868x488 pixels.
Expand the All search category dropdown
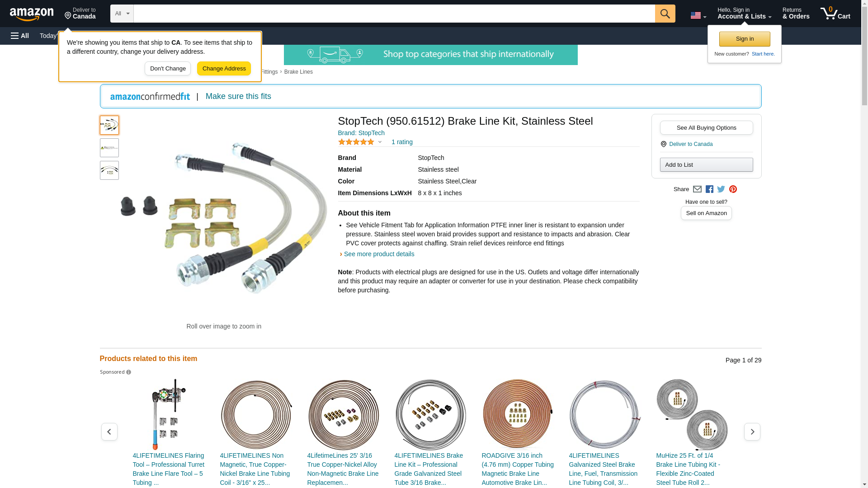pyautogui.click(x=122, y=14)
